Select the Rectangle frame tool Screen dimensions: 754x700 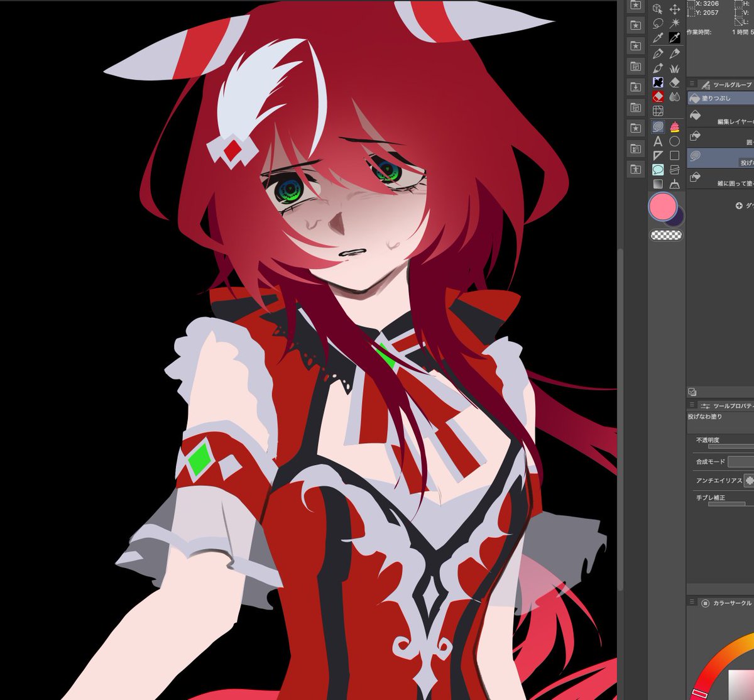click(x=675, y=155)
